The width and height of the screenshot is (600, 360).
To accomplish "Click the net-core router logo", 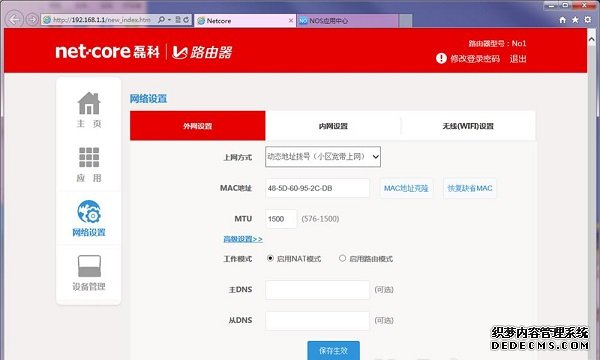I will pyautogui.click(x=143, y=52).
